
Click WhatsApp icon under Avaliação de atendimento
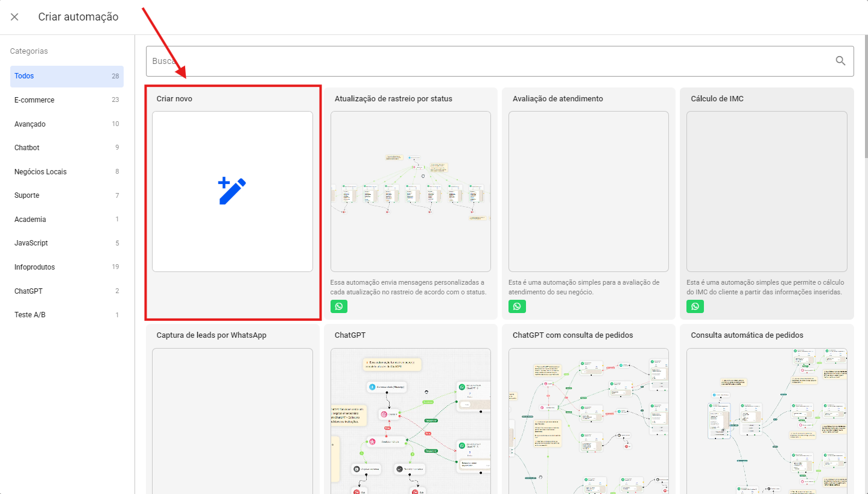click(517, 306)
